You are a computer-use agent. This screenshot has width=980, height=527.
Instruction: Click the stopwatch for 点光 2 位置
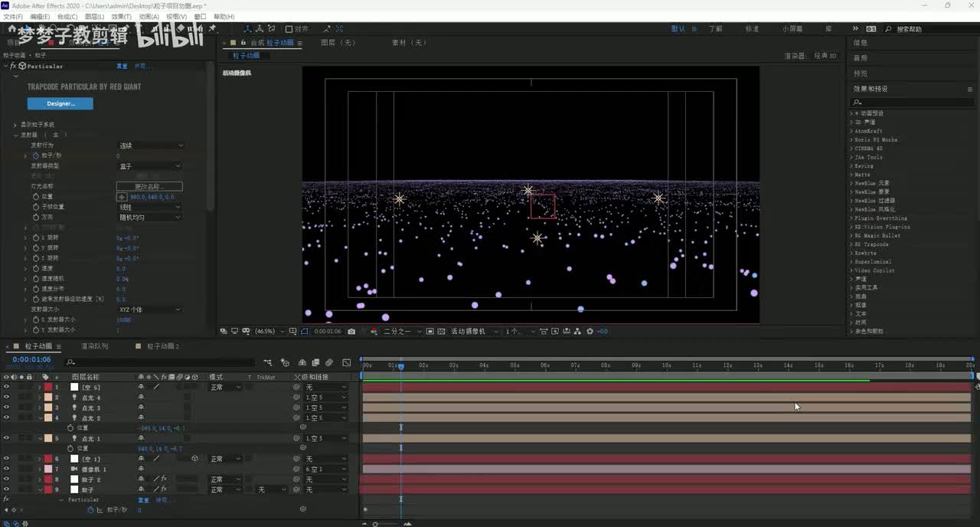tap(70, 428)
